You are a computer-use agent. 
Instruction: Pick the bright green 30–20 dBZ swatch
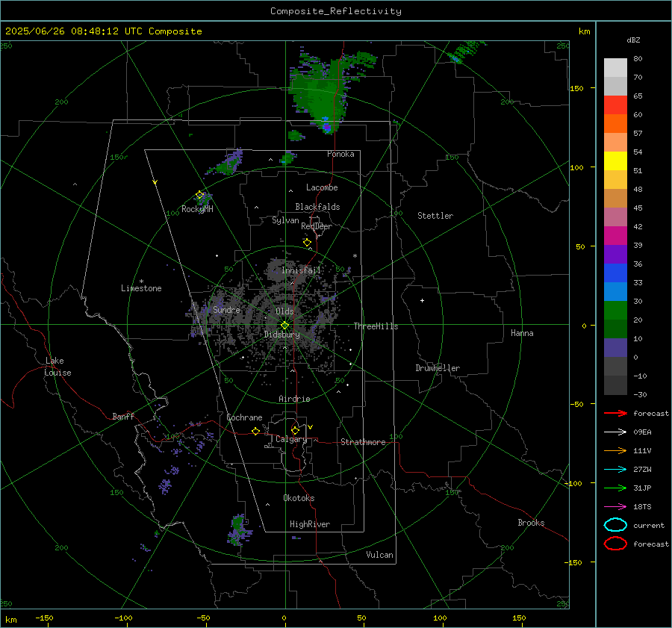pyautogui.click(x=615, y=311)
